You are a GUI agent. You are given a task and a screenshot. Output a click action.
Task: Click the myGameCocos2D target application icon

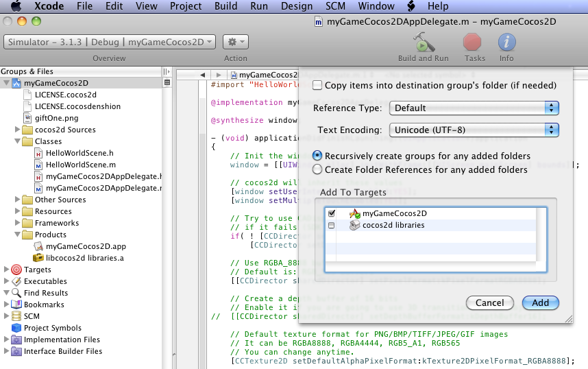click(355, 213)
